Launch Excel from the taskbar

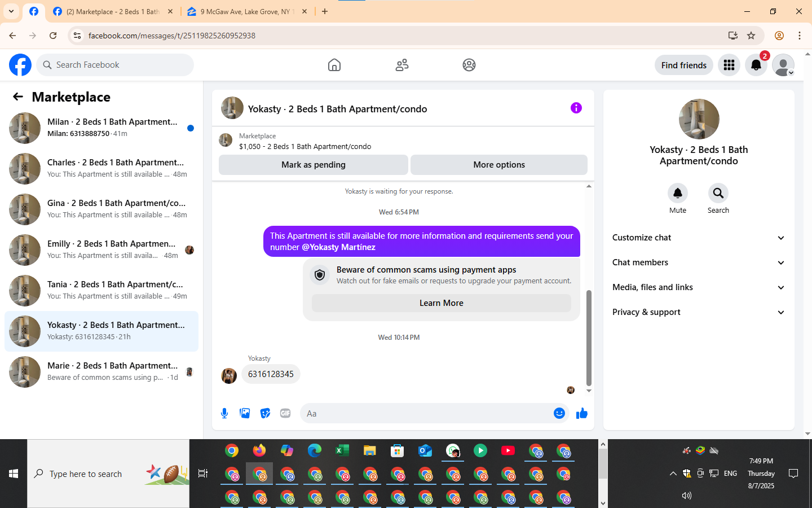click(342, 450)
